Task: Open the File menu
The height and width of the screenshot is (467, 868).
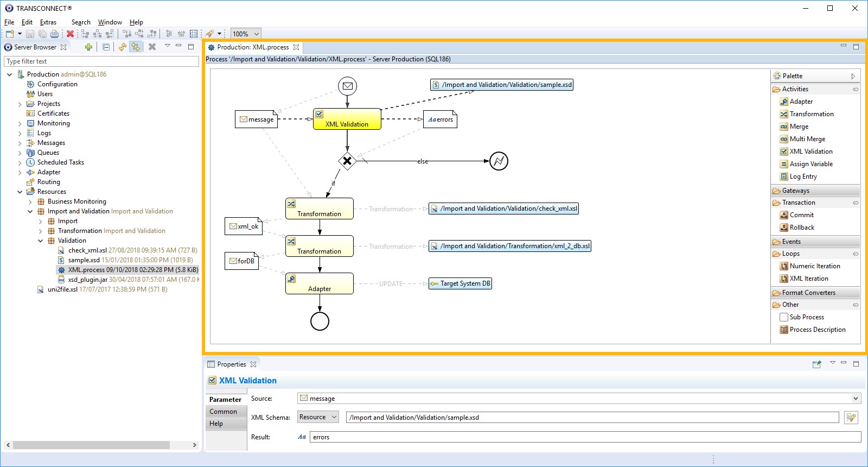Action: [9, 22]
